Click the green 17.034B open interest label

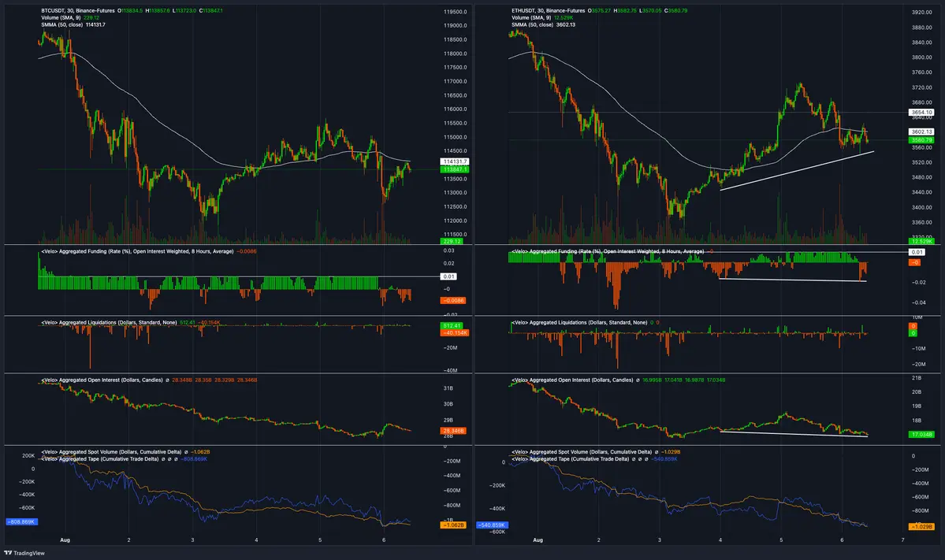(x=922, y=434)
